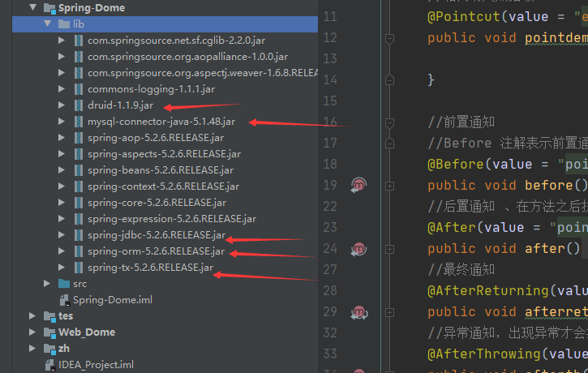The width and height of the screenshot is (588, 373).
Task: Collapse the Spring-Dome module tree node
Action: point(33,7)
